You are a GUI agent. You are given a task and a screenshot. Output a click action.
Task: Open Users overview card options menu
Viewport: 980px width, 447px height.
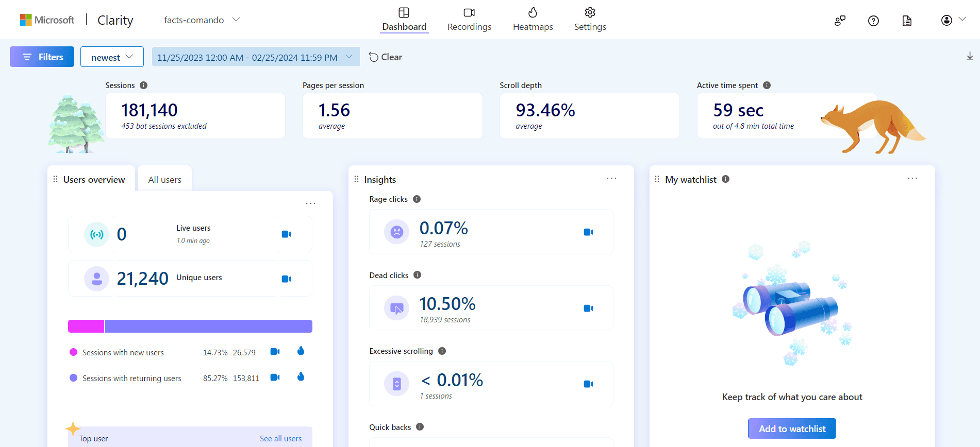pos(310,203)
